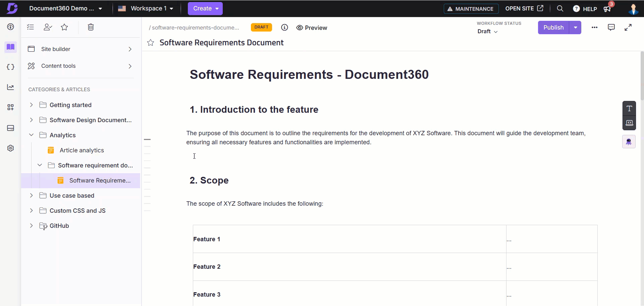The height and width of the screenshot is (306, 644).
Task: Click the text format T icon
Action: coord(629,108)
